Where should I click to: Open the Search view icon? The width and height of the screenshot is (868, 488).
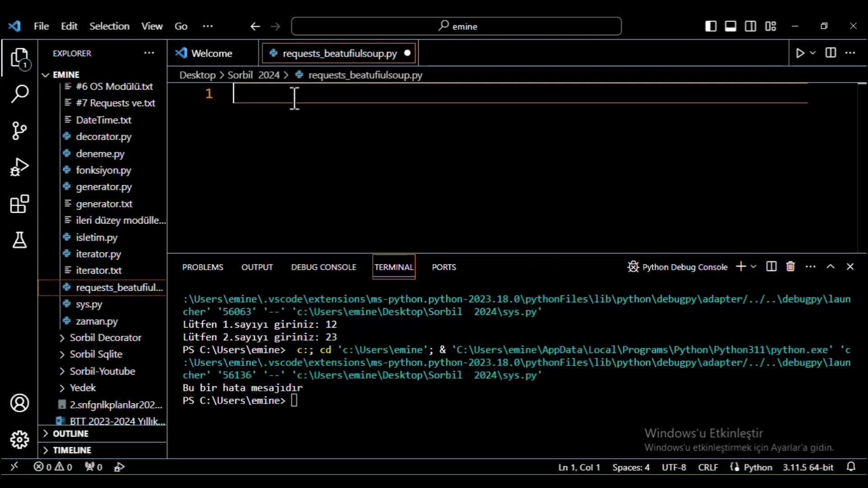click(x=19, y=94)
